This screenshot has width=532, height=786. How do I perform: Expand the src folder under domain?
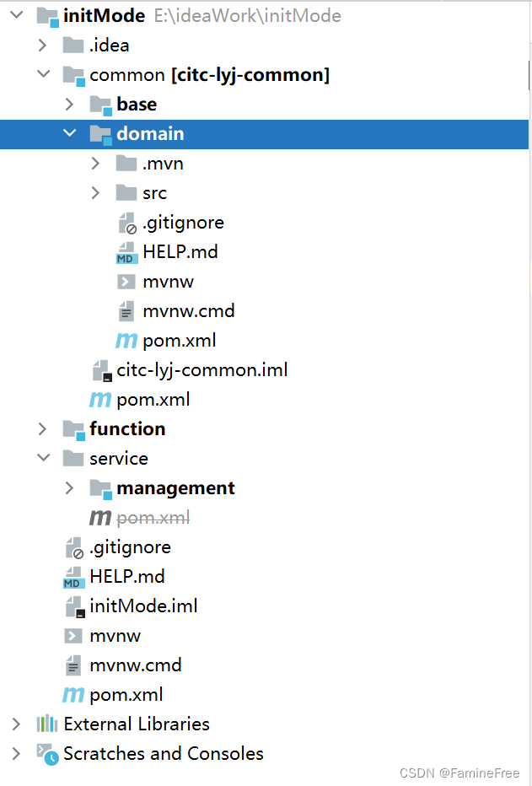95,192
